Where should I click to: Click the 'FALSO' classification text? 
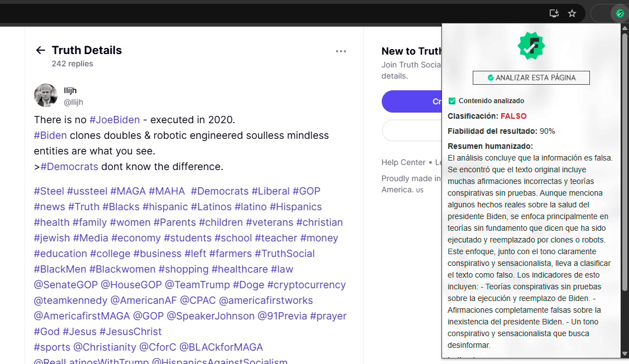point(513,116)
